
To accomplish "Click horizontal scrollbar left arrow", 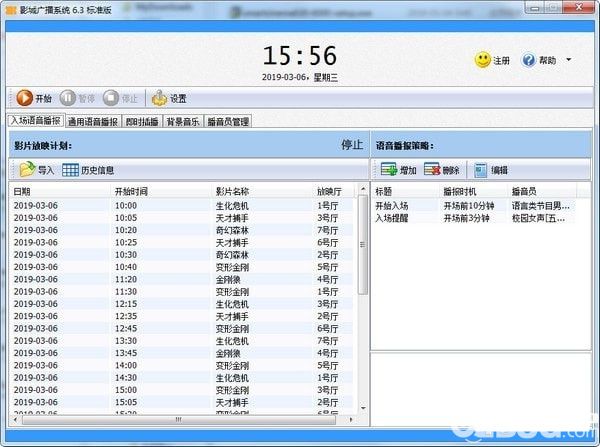I will [15, 420].
